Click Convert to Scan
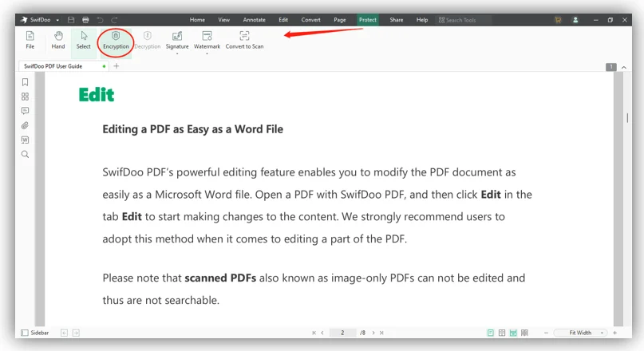 click(244, 40)
